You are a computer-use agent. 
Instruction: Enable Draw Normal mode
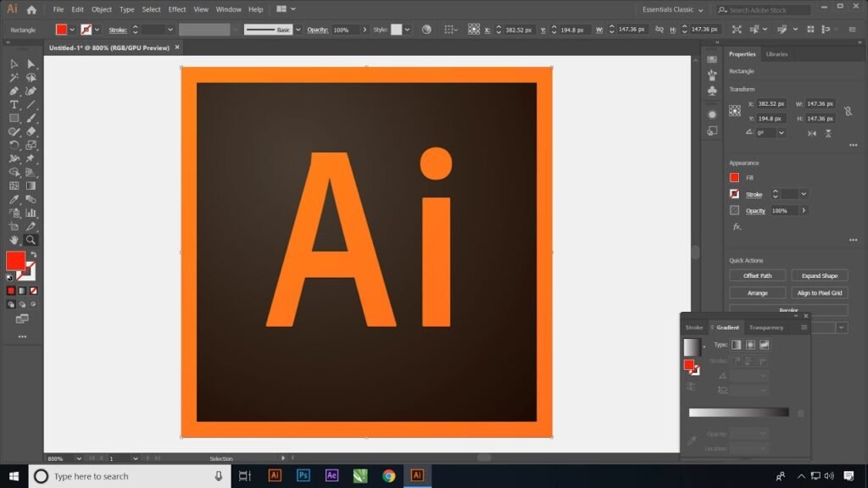click(x=11, y=304)
